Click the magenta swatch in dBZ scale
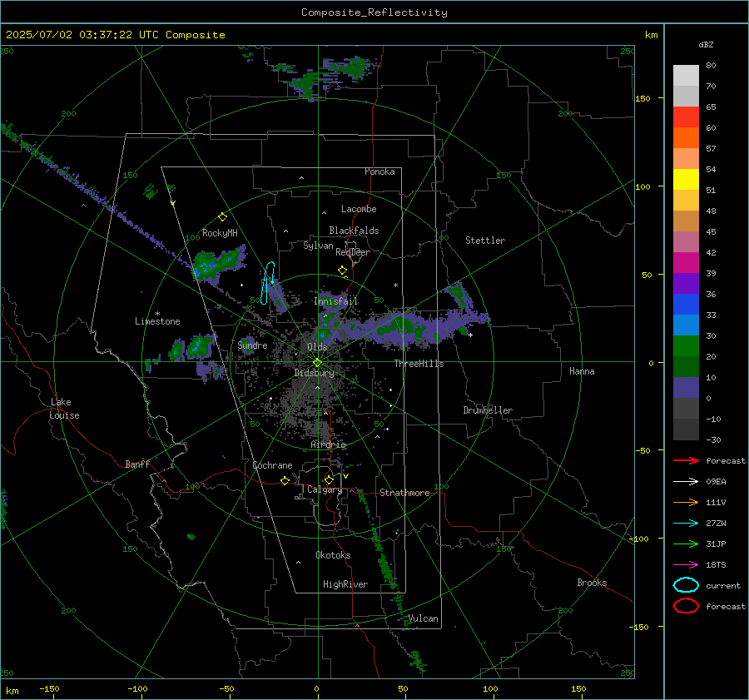This screenshot has height=700, width=749. point(686,263)
